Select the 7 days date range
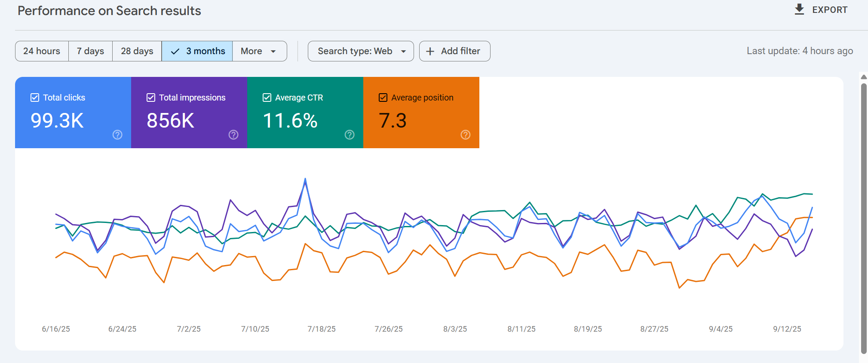The image size is (868, 363). (x=90, y=51)
